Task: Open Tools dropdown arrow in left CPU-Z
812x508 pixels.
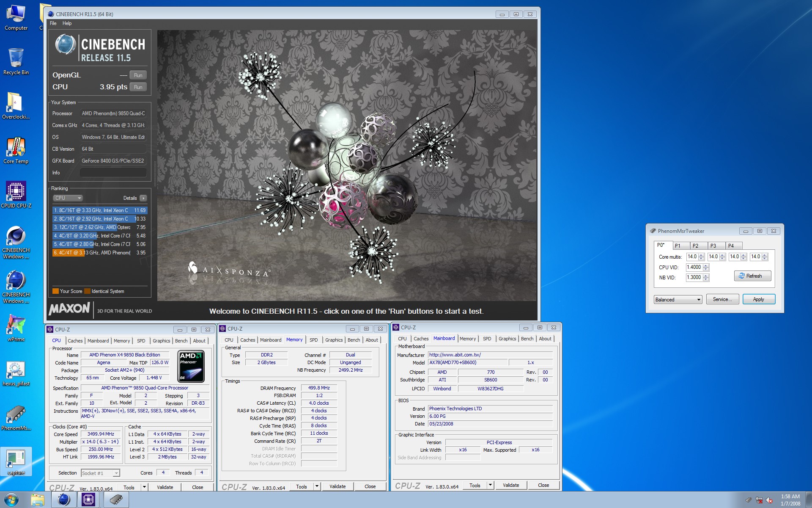Action: pyautogui.click(x=144, y=487)
